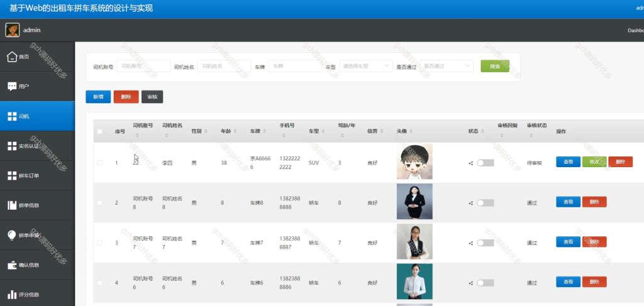Open the 用户 chat bubble icon

12,87
